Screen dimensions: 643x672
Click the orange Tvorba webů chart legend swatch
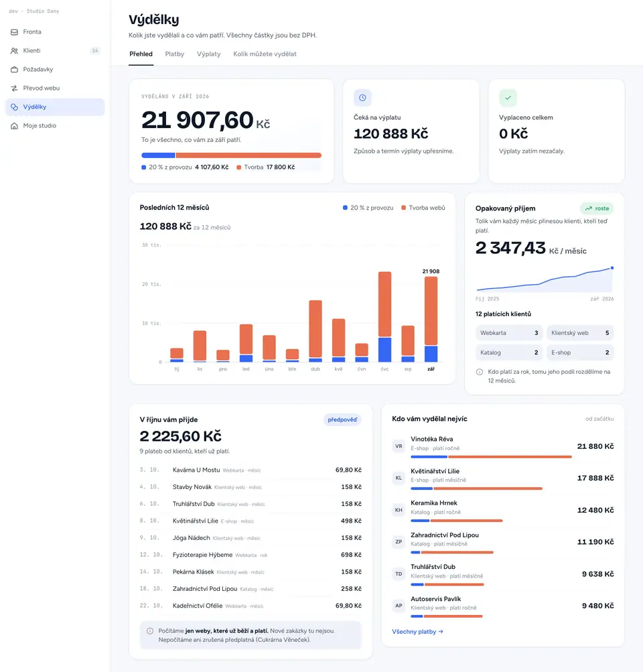point(403,208)
